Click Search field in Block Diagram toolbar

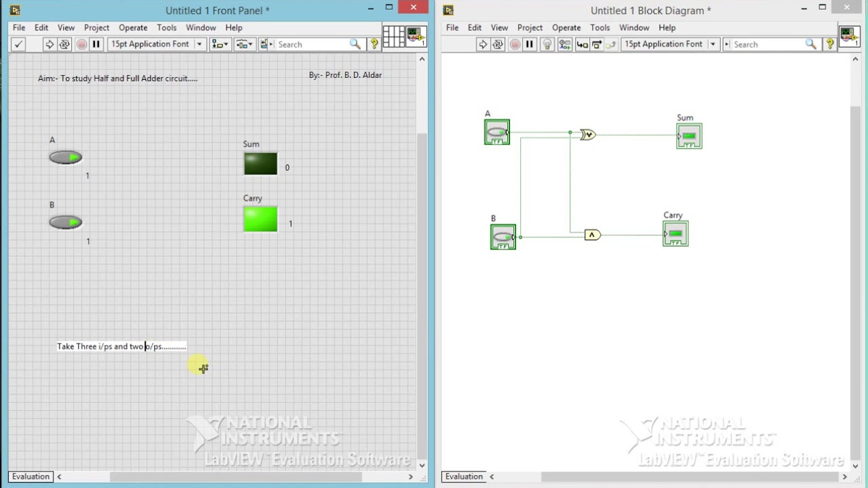point(768,44)
